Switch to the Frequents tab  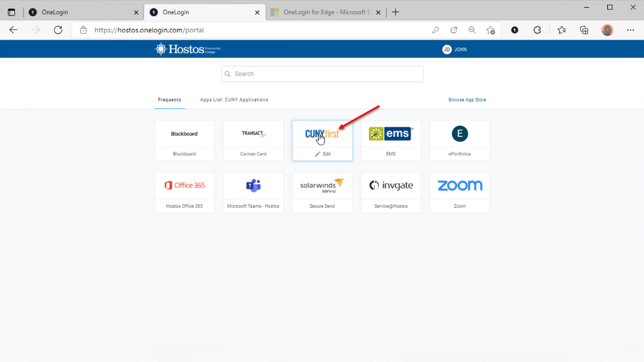pos(170,100)
